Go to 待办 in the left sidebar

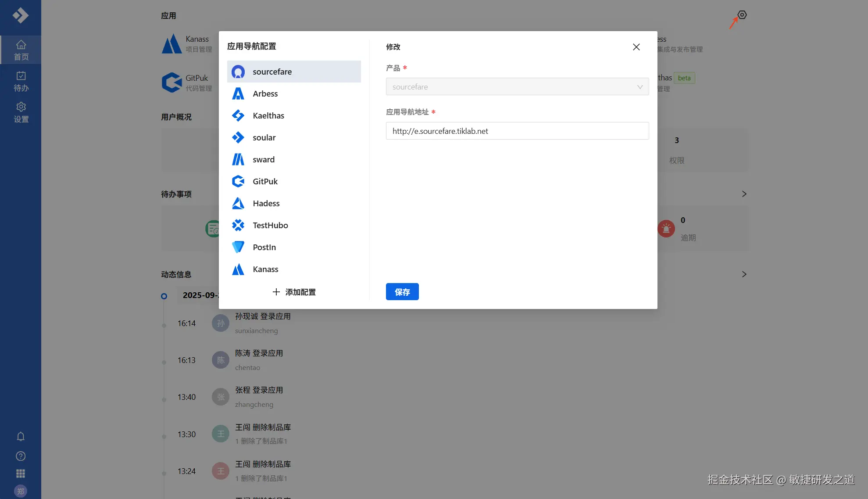(21, 81)
